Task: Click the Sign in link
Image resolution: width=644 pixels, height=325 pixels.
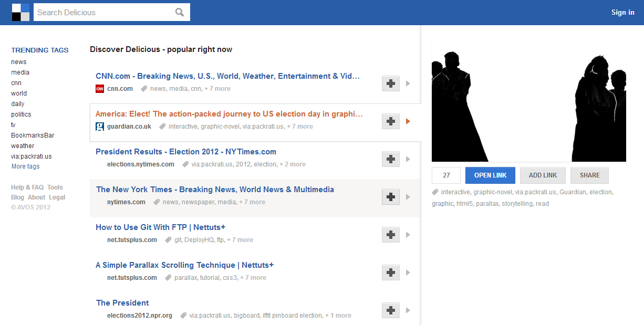Action: pyautogui.click(x=623, y=13)
